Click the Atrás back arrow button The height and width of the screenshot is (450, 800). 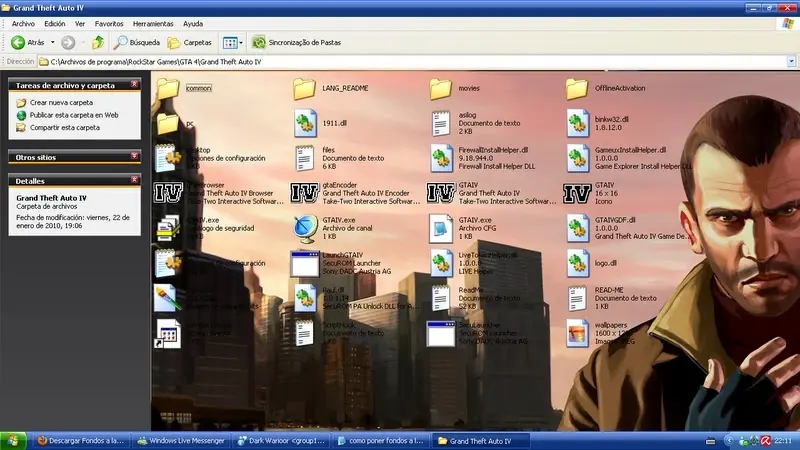coord(28,42)
